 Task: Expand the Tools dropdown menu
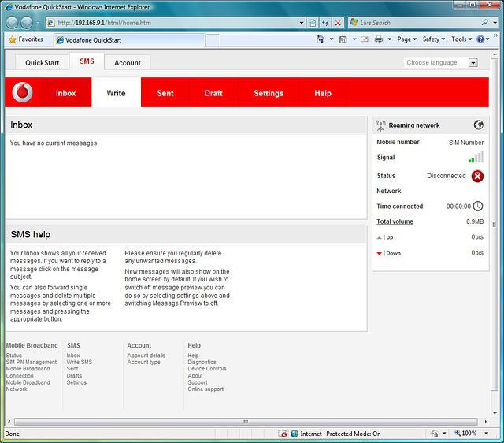pyautogui.click(x=461, y=39)
